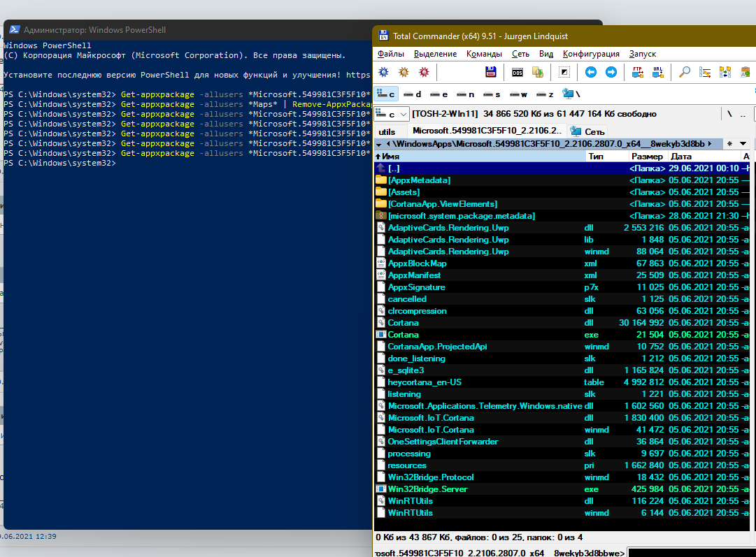Go to root directory backslash button
The width and height of the screenshot is (756, 557).
(x=730, y=114)
